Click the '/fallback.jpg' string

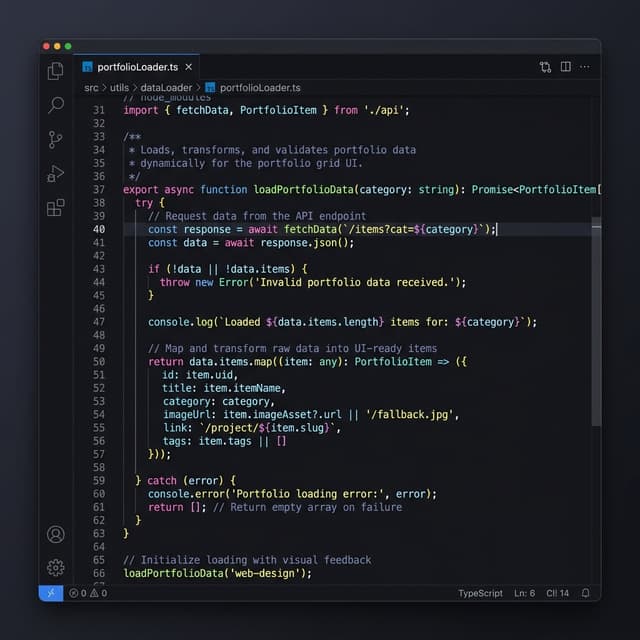click(x=410, y=415)
